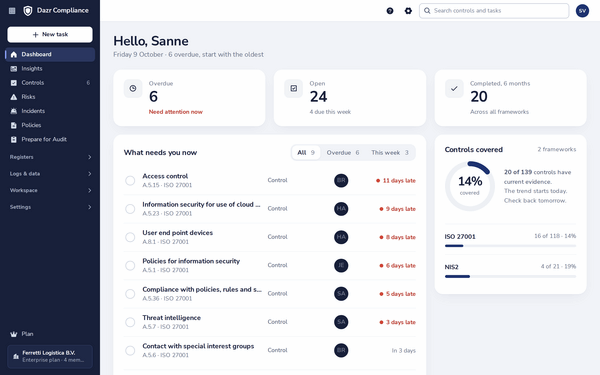
Task: Open Prepare for Audit page
Action: 51,139
